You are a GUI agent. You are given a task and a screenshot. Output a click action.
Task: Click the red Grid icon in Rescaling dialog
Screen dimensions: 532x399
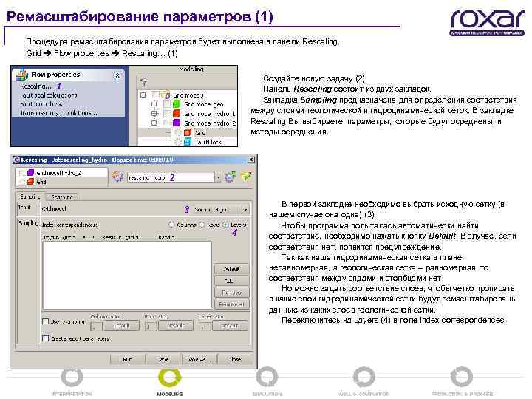30,182
